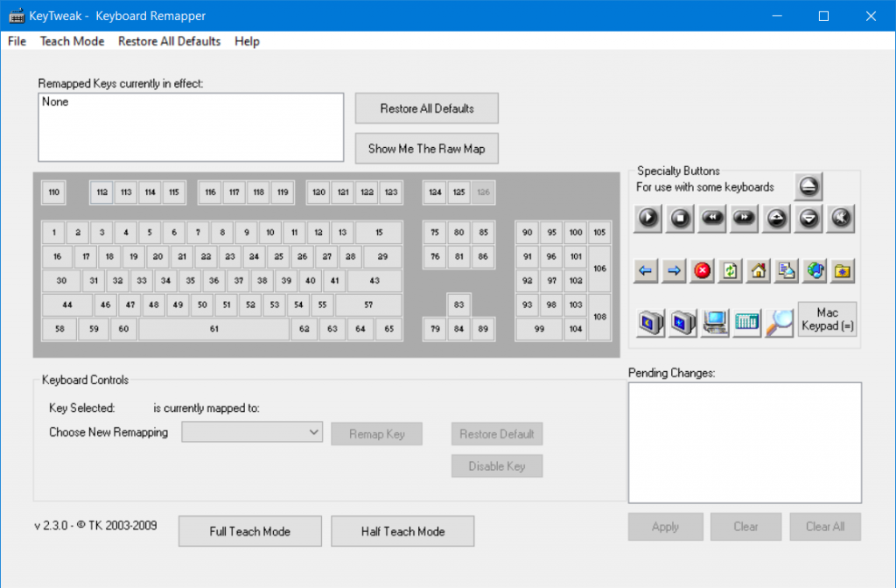This screenshot has width=896, height=588.
Task: Click the Mail specialty button
Action: coord(786,270)
